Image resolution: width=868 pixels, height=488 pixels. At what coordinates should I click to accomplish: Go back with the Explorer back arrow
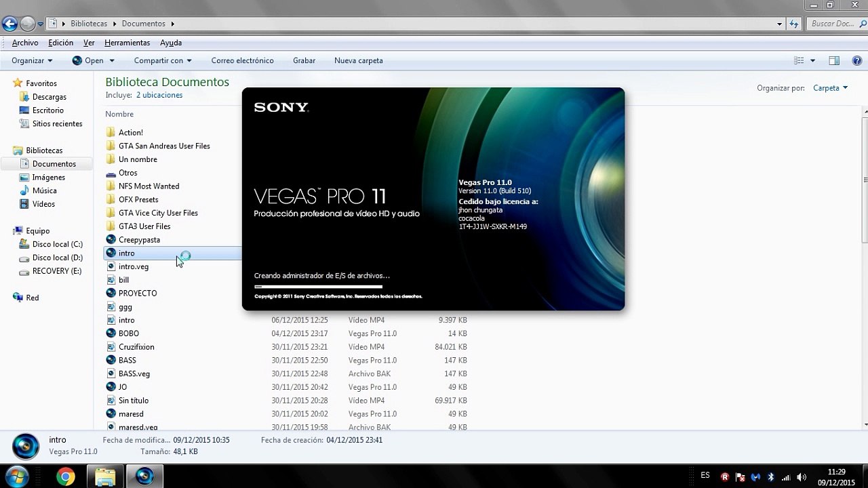pos(9,24)
